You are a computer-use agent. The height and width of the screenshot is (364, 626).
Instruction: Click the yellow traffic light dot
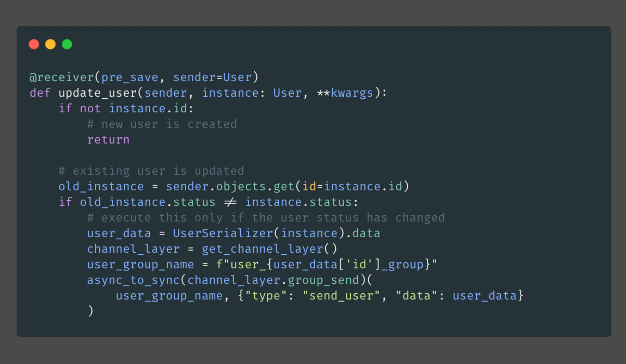tap(50, 44)
